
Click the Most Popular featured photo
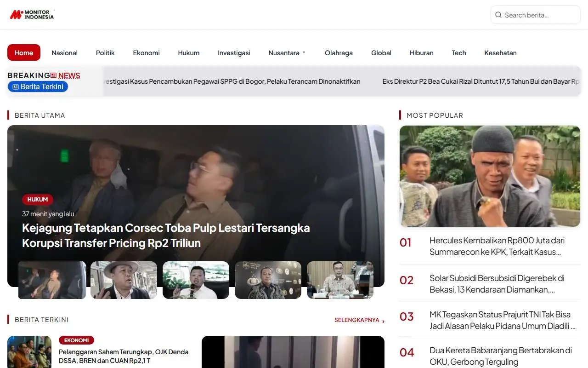(490, 176)
